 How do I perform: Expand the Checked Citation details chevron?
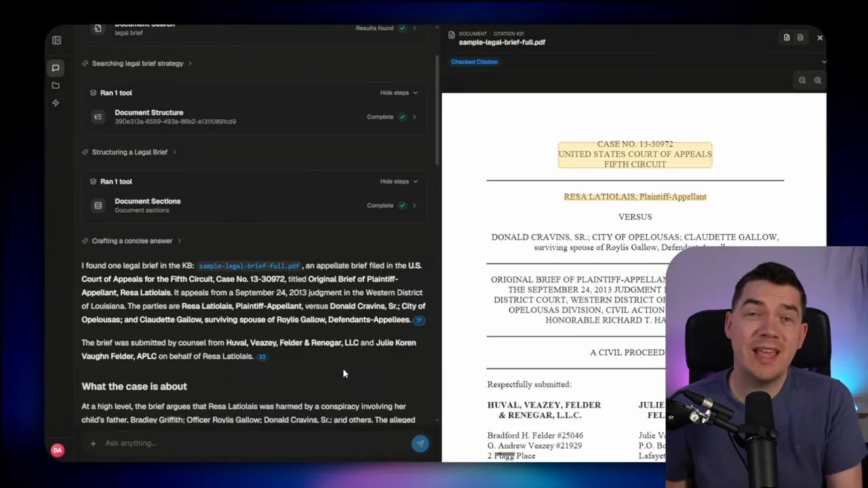pos(823,62)
